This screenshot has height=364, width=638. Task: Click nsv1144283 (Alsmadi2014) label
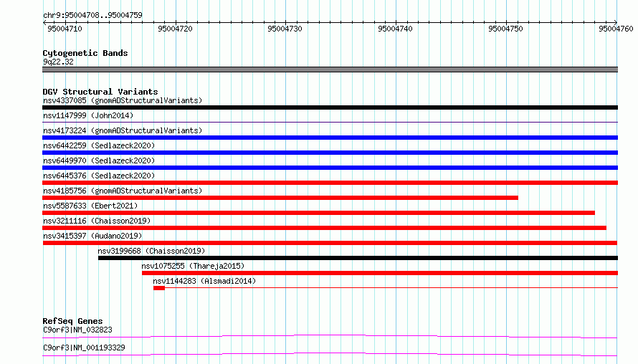tap(204, 281)
